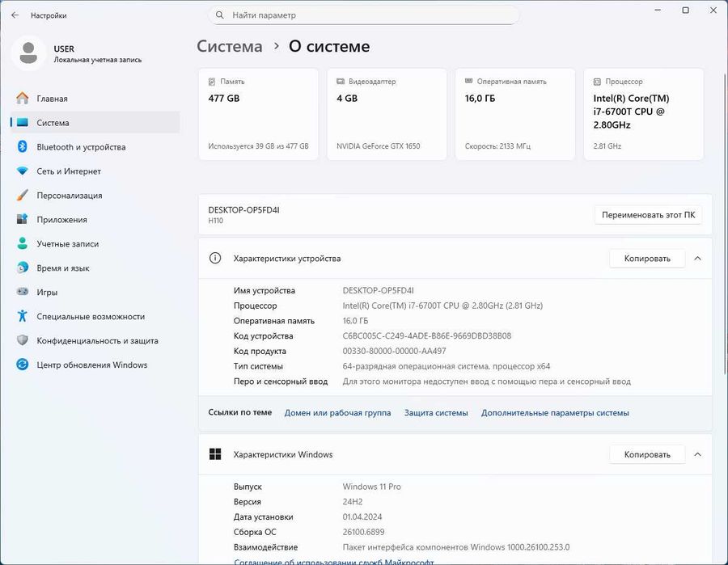
Task: Open the Процессор Intel Core card
Action: pos(644,114)
